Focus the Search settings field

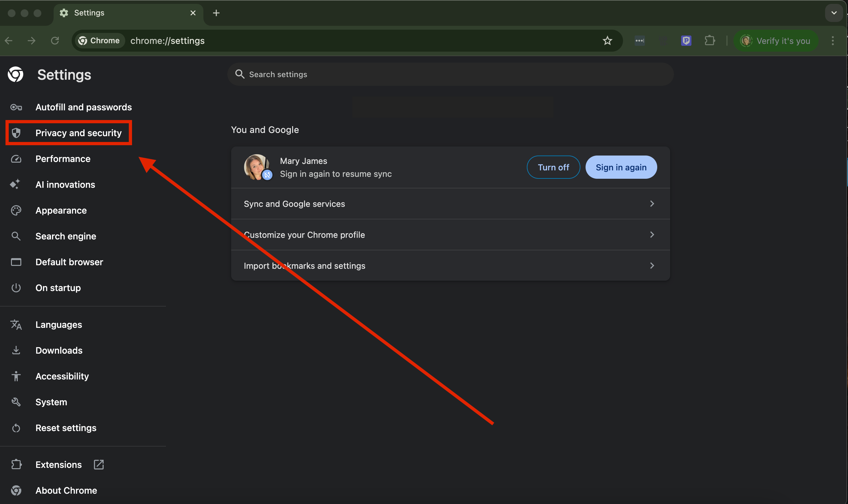pyautogui.click(x=450, y=74)
